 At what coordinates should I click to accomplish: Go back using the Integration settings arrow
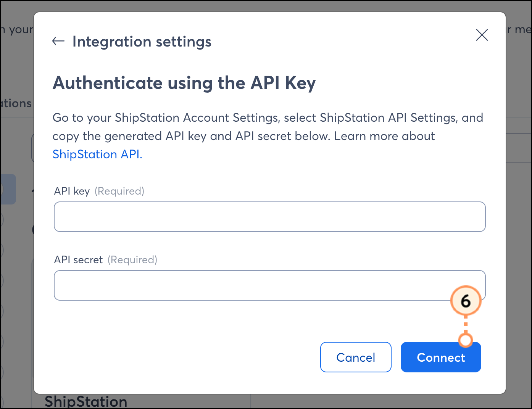[x=58, y=41]
